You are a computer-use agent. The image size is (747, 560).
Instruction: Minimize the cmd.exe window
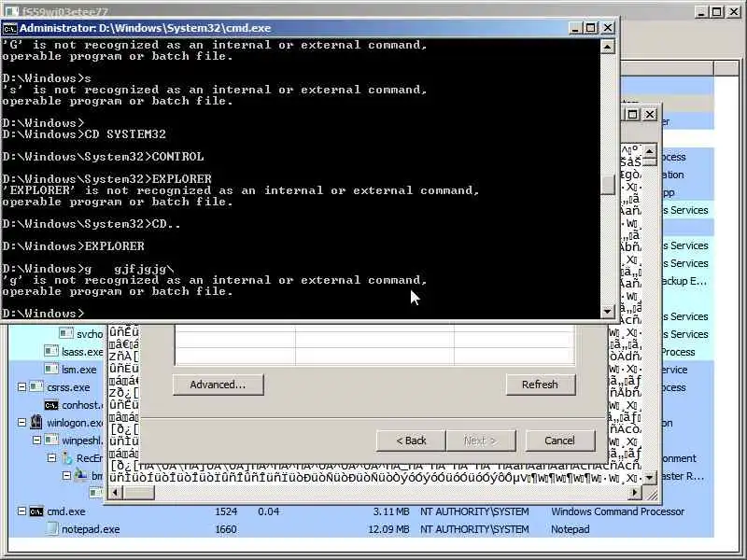pos(575,28)
